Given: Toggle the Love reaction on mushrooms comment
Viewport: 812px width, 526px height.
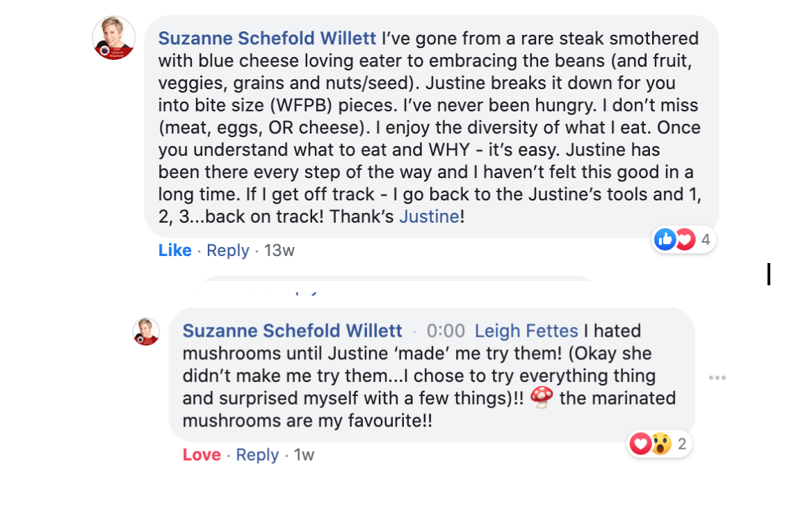Looking at the screenshot, I should click(202, 454).
